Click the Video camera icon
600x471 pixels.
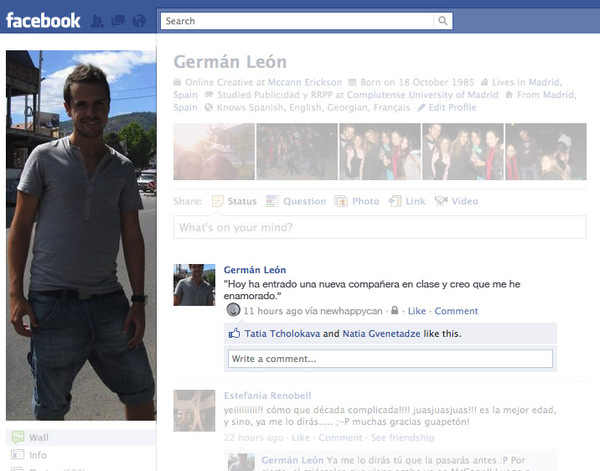(441, 201)
